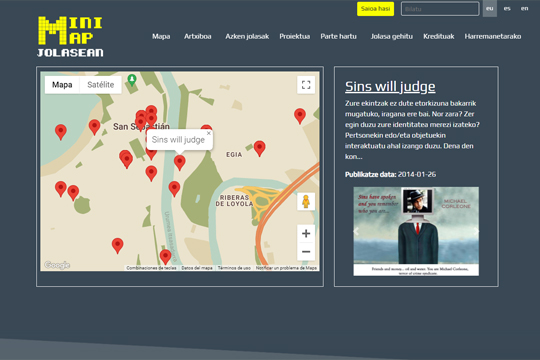Image resolution: width=540 pixels, height=360 pixels.
Task: Click the Saioa hasi login button
Action: [375, 9]
